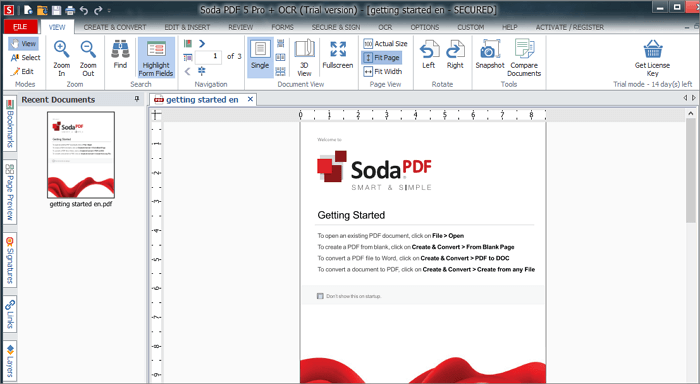Open the Page Preview side panel
700x384 pixels.
[10, 192]
